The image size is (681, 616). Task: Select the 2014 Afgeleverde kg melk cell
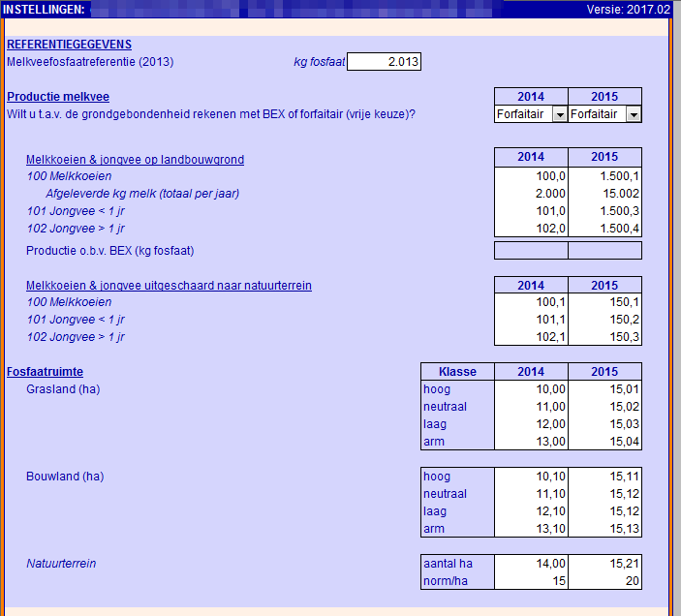point(531,194)
